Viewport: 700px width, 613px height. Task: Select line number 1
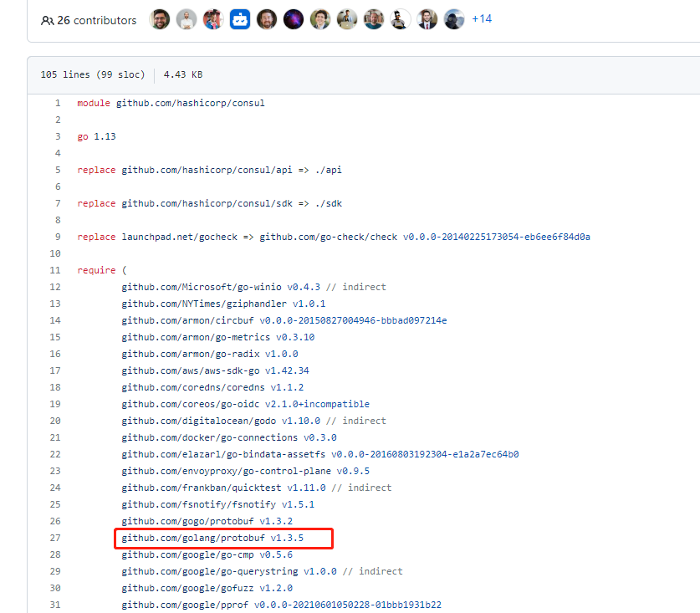coord(58,103)
